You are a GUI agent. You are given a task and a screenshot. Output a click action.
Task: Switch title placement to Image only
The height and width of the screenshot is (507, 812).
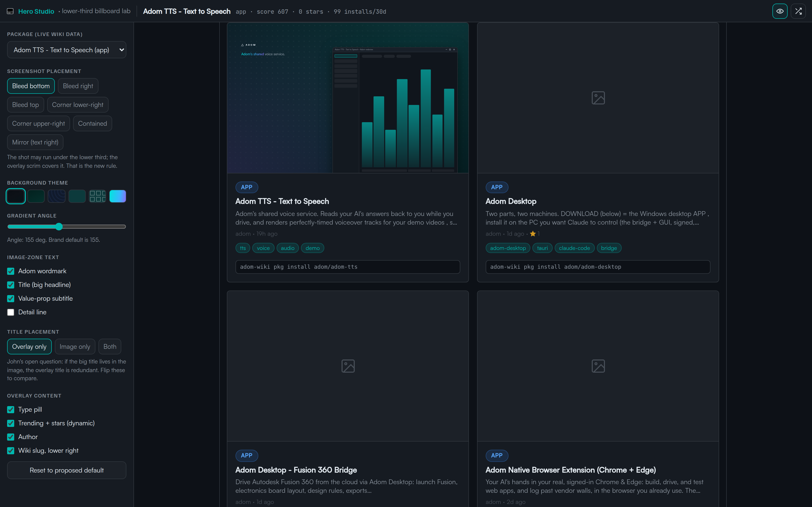75,347
